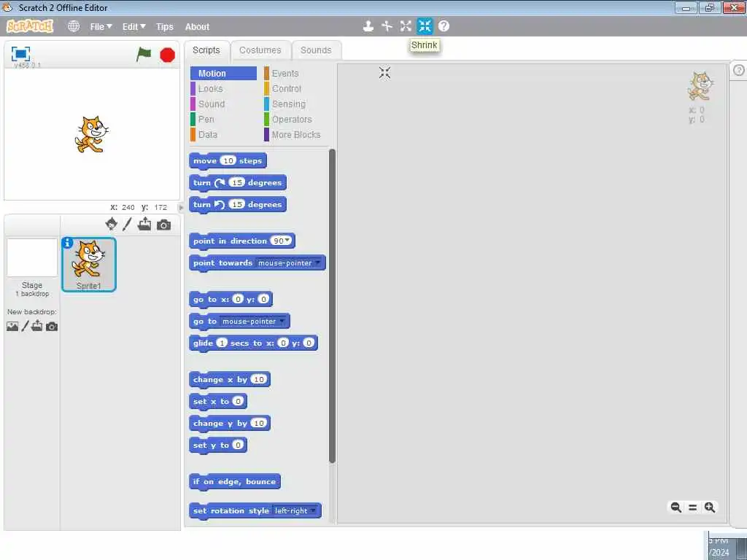Start project with green flag
Viewport: 747px width, 560px height.
click(144, 54)
